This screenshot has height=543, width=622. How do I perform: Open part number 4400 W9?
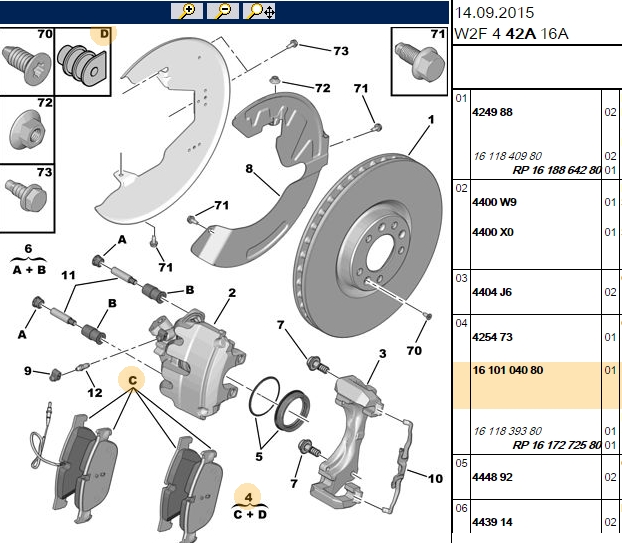[x=494, y=202]
